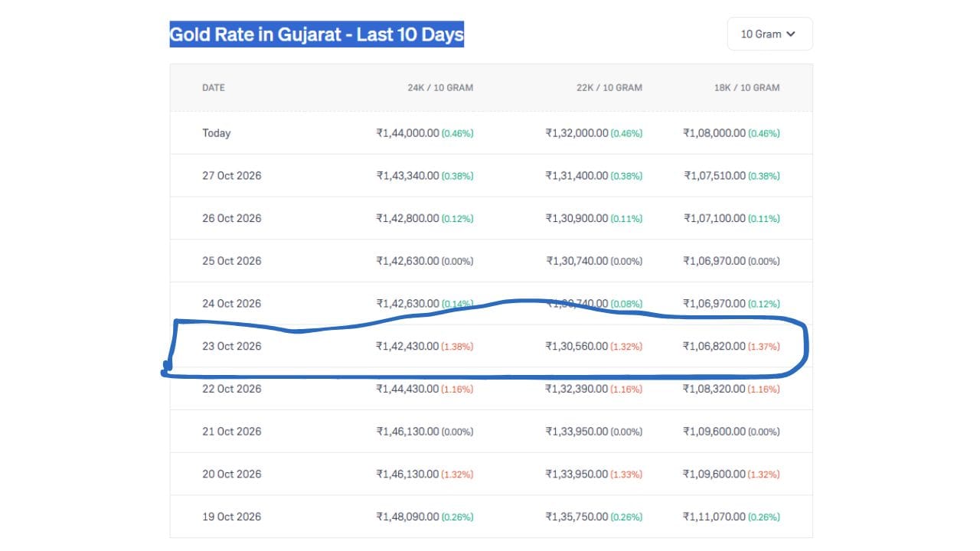980x551 pixels.
Task: Click 18K price ₹1,07,100.00 for 26 Oct
Action: point(714,218)
